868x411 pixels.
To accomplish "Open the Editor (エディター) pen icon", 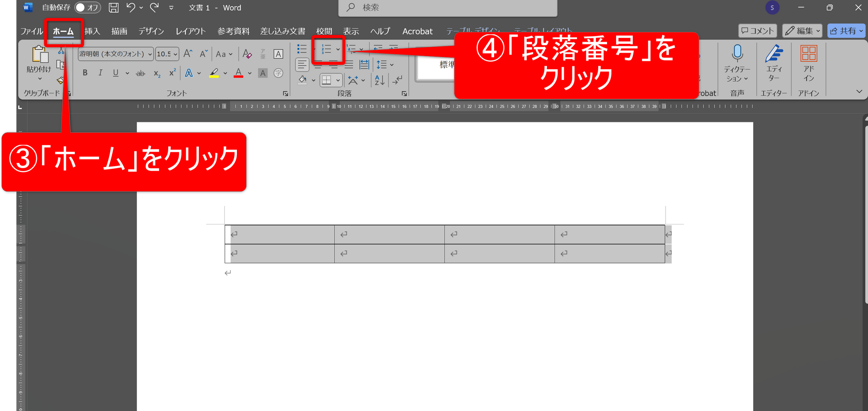I will (774, 54).
